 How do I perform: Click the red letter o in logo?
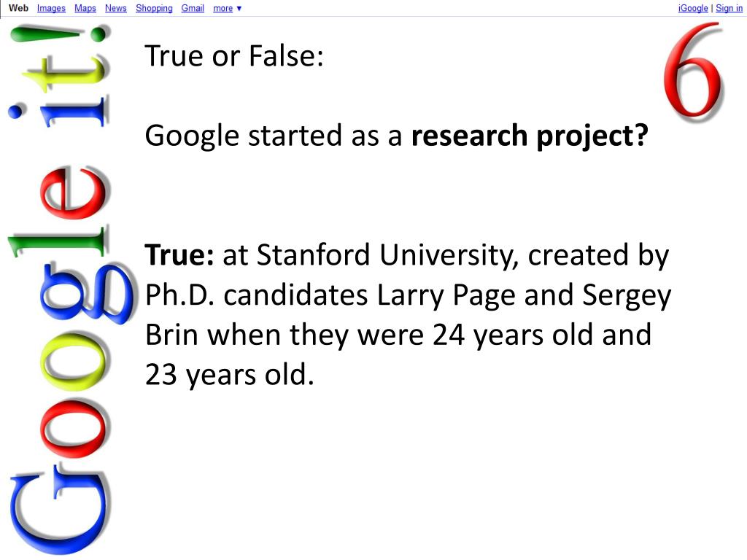(x=75, y=430)
